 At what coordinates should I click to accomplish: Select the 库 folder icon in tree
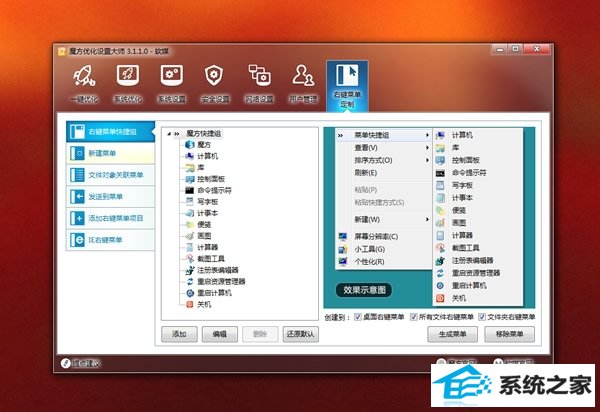coord(190,168)
